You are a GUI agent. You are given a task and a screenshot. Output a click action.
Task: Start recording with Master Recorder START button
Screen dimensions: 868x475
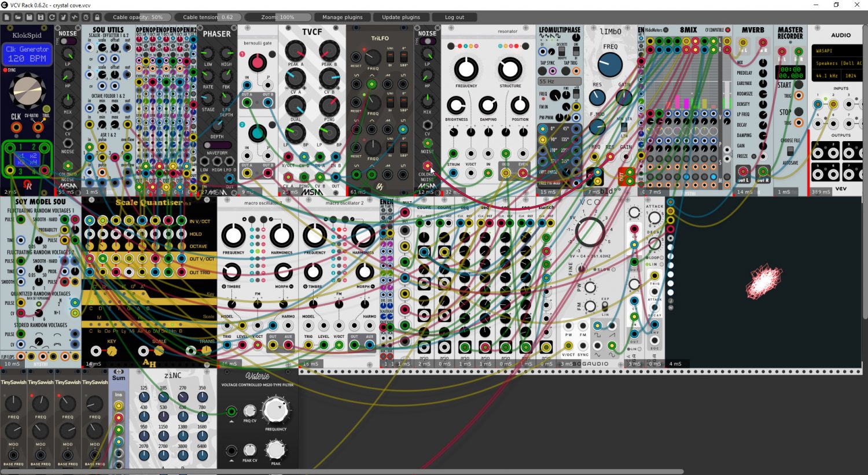[x=799, y=84]
